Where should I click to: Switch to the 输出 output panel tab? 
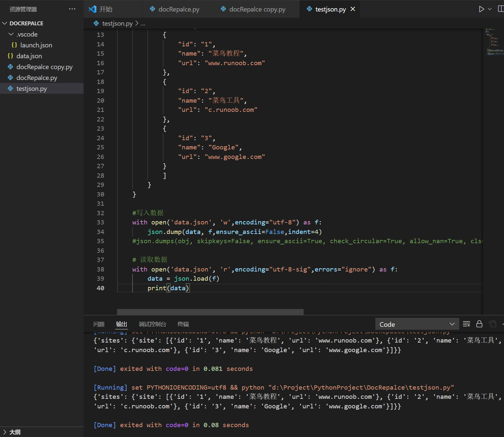pos(121,324)
